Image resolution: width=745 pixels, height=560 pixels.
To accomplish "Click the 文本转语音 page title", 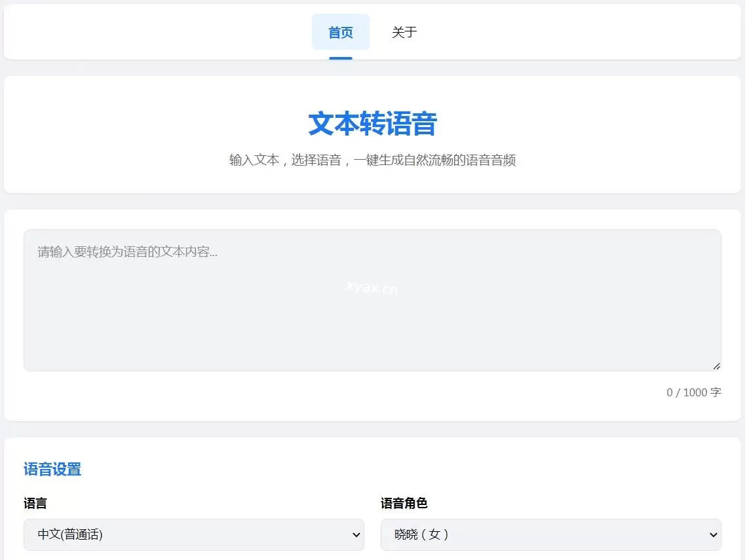I will (x=372, y=124).
